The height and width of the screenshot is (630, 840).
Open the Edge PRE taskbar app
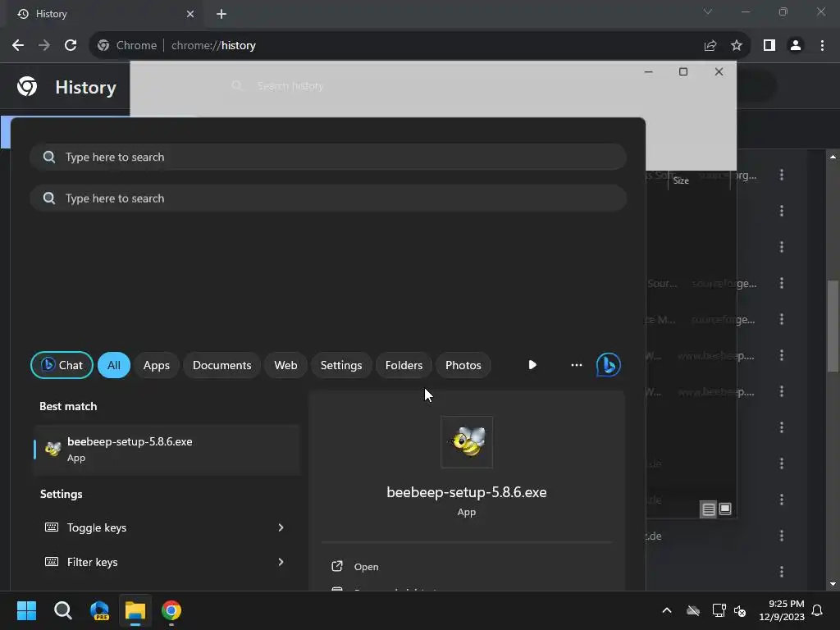[x=99, y=610]
